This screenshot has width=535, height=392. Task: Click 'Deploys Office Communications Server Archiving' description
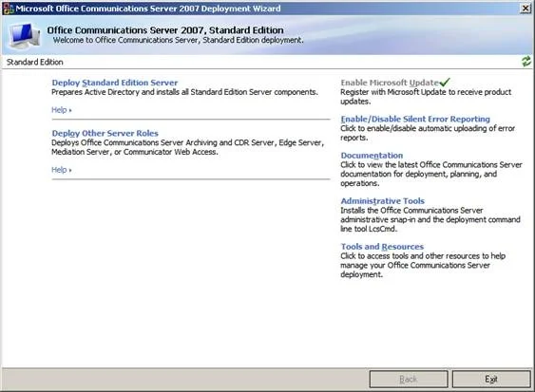pyautogui.click(x=187, y=147)
